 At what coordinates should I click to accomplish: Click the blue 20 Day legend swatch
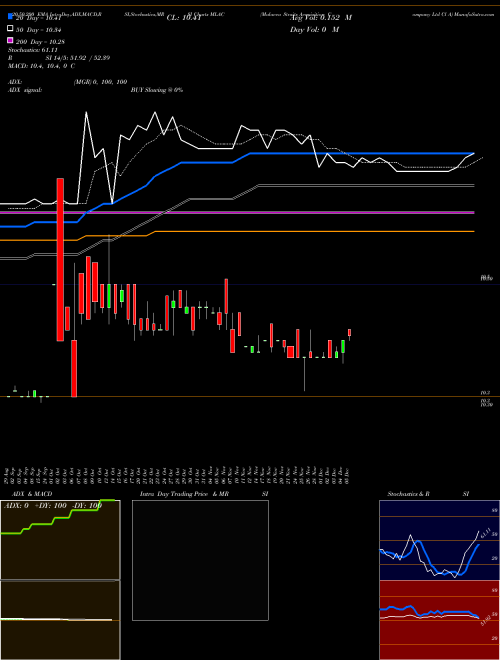11,17
